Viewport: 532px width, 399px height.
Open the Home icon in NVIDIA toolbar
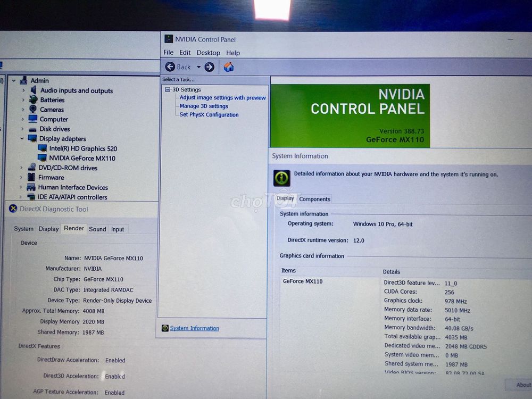pos(228,67)
